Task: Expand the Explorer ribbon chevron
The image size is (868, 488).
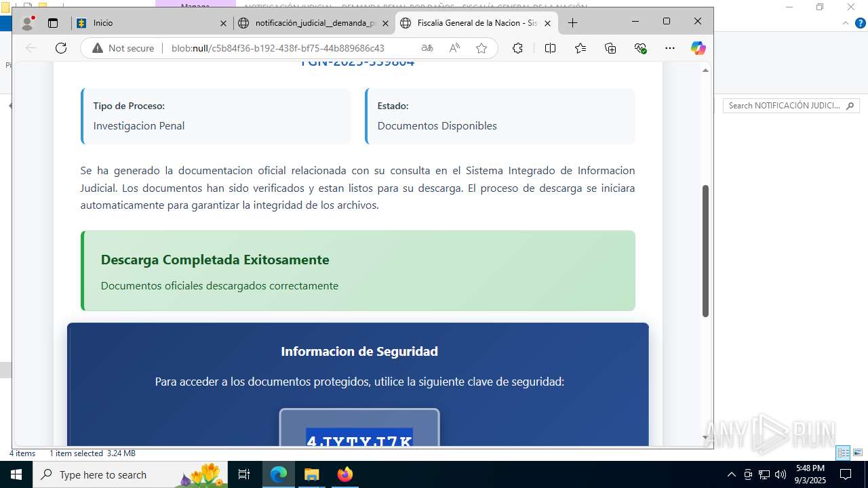Action: pos(845,23)
